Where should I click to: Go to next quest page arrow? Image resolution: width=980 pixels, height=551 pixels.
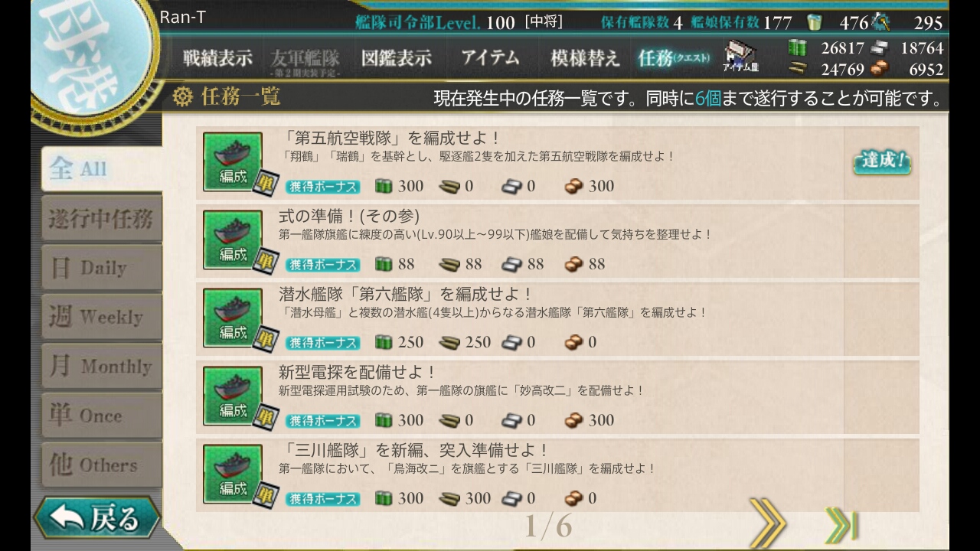click(x=767, y=524)
